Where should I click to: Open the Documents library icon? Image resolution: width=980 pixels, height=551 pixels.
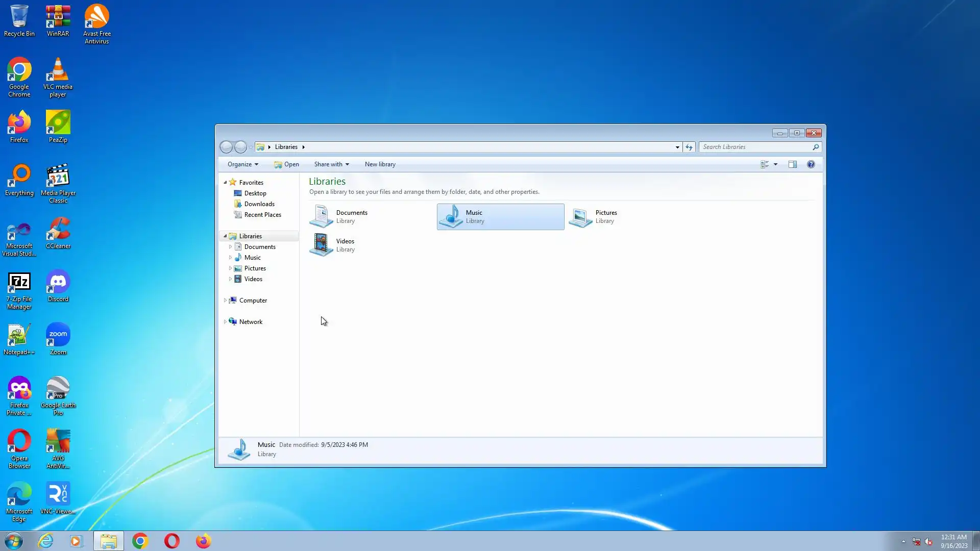pos(322,216)
